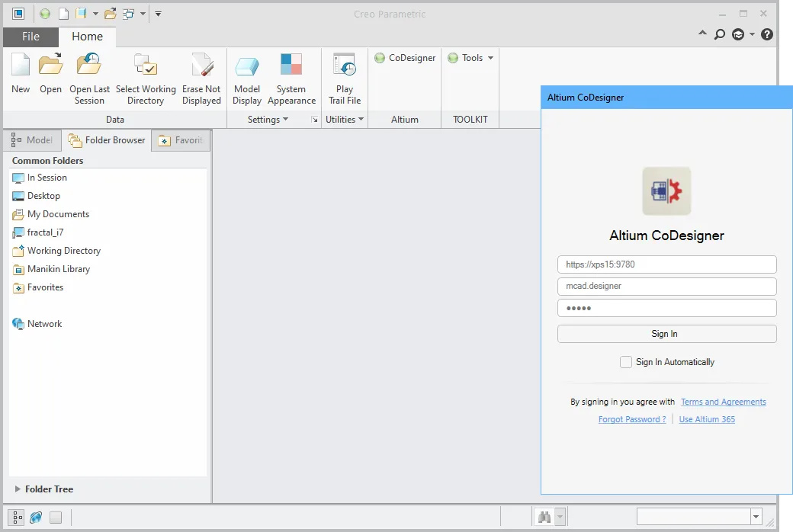This screenshot has height=532, width=793.
Task: Open the Terms and Agreements link
Action: [x=723, y=402]
